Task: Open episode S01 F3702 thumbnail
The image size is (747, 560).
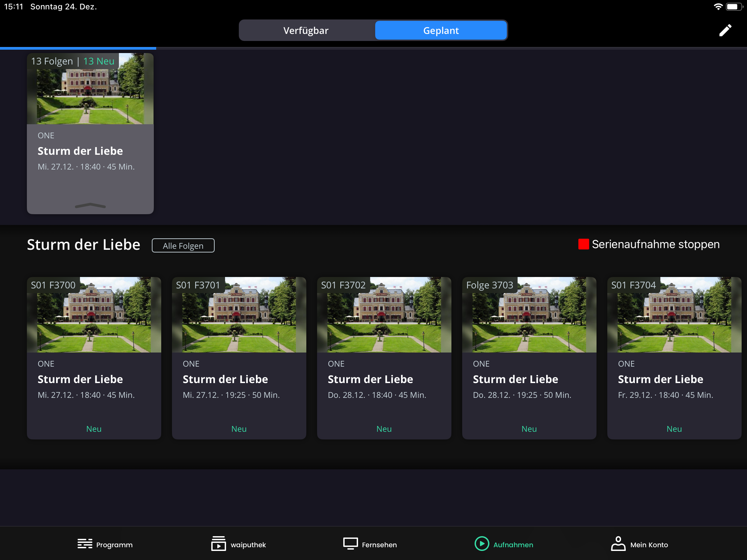Action: pyautogui.click(x=384, y=315)
